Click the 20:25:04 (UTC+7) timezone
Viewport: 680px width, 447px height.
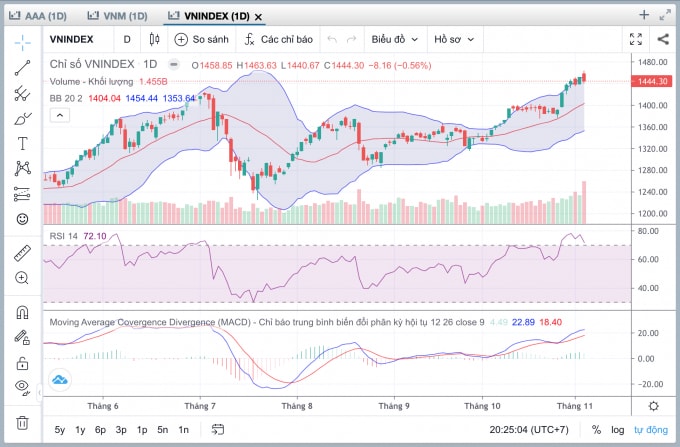529,430
